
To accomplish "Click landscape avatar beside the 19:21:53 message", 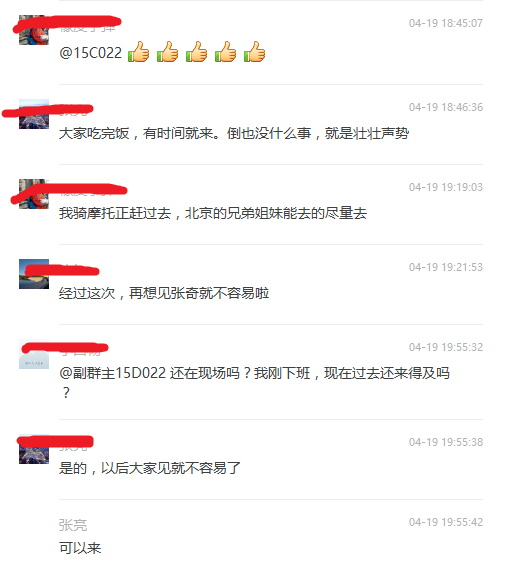I will pyautogui.click(x=34, y=274).
